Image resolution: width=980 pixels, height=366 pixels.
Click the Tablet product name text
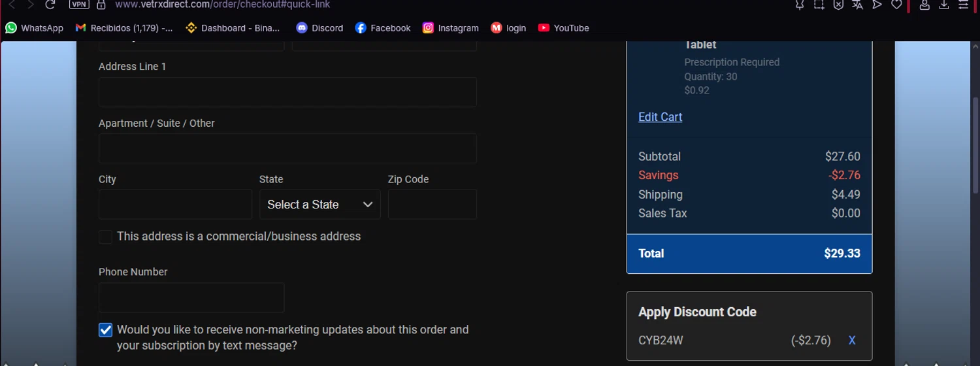[x=700, y=45]
